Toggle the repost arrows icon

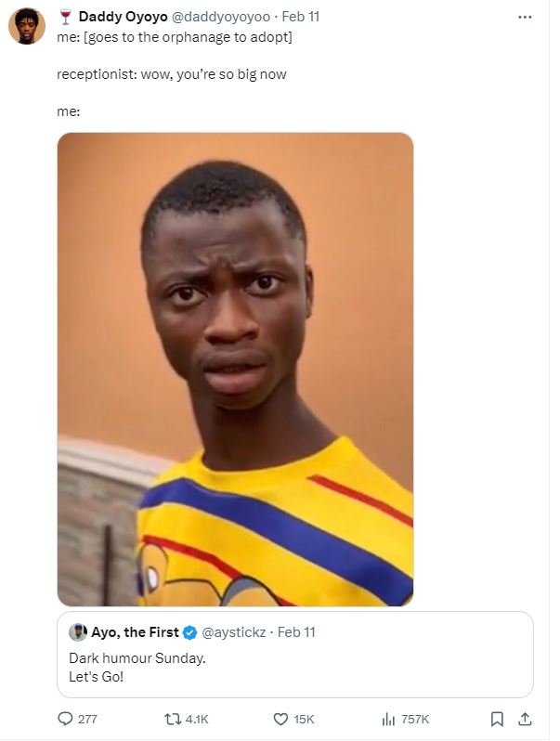tap(173, 719)
